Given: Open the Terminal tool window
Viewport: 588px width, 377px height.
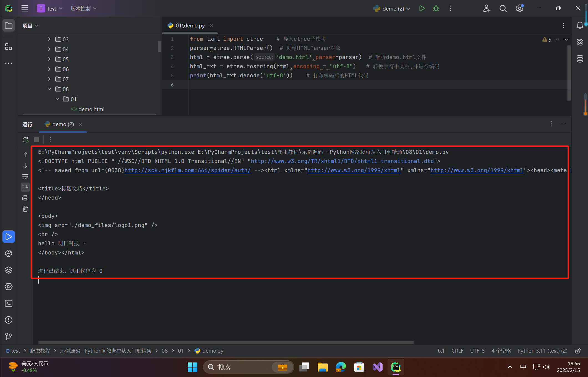Looking at the screenshot, I should tap(9, 303).
